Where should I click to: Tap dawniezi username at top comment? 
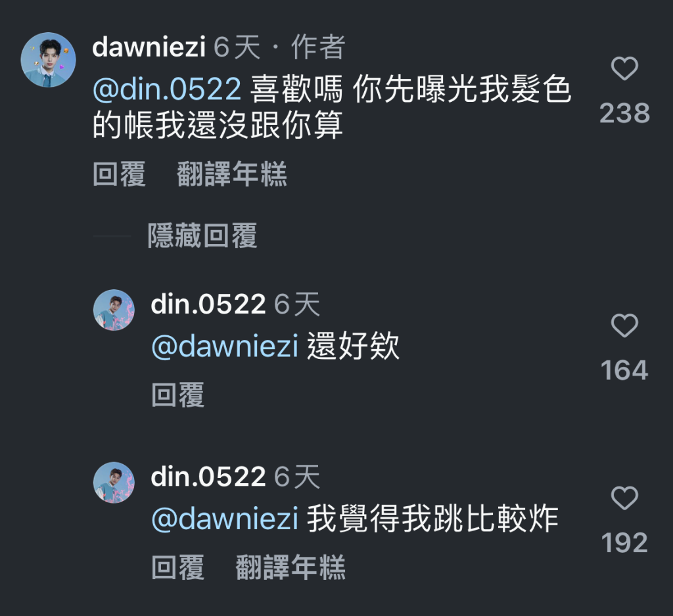[149, 47]
